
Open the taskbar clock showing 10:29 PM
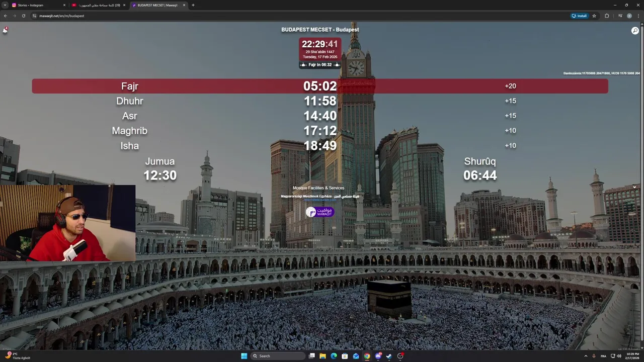pos(632,356)
